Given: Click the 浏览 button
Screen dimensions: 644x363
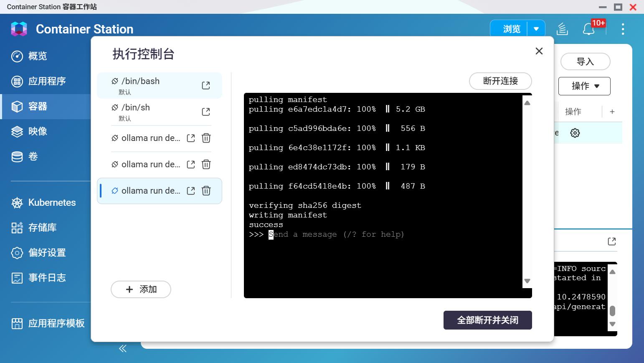Looking at the screenshot, I should point(509,29).
